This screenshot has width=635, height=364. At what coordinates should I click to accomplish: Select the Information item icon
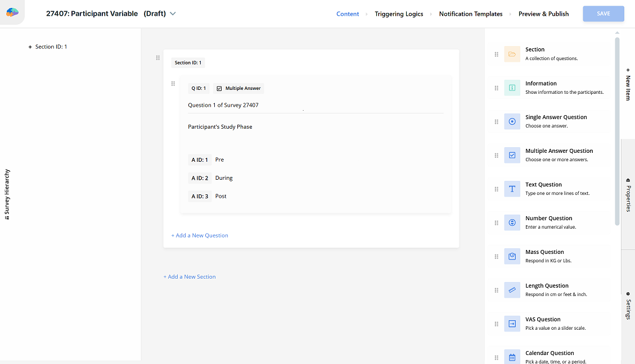(512, 88)
